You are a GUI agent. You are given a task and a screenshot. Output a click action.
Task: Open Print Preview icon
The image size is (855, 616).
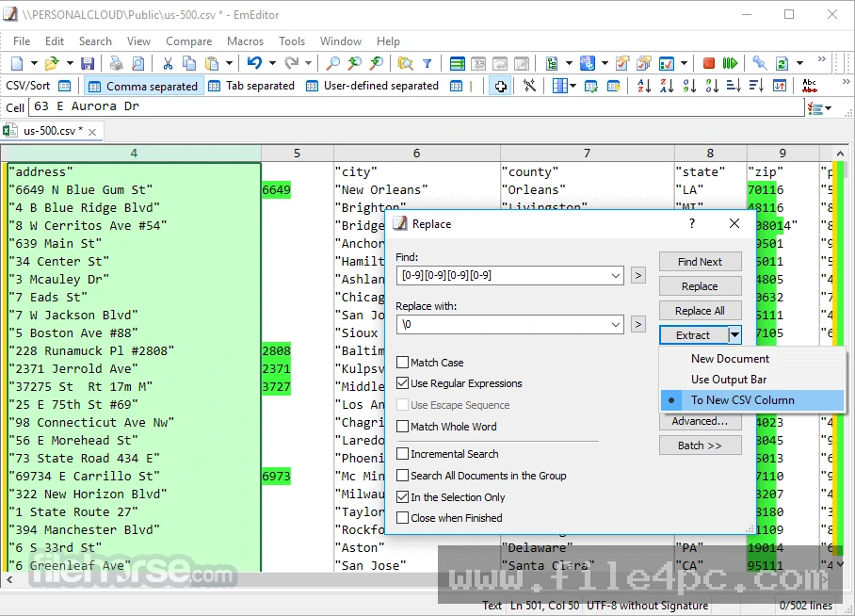click(x=138, y=63)
